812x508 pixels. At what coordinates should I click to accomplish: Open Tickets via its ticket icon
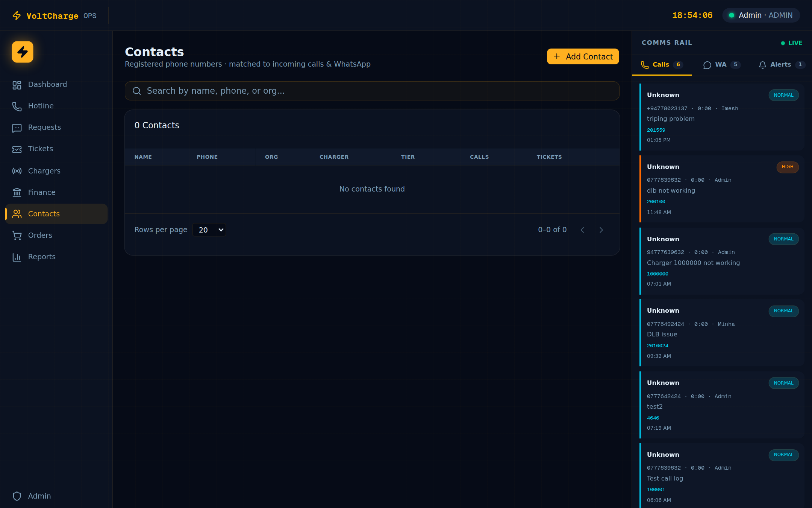[17, 149]
